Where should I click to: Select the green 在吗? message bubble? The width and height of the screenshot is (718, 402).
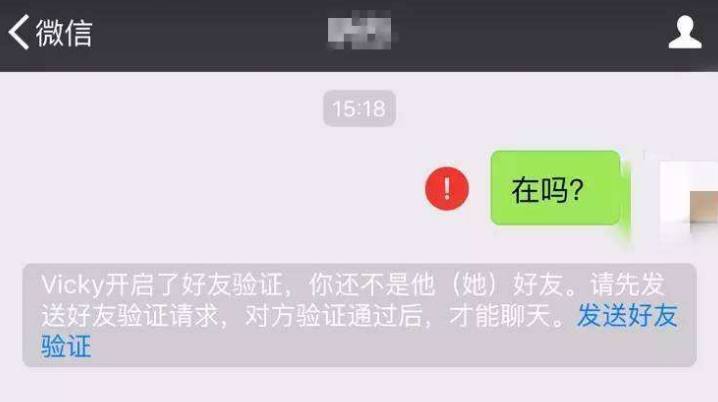point(555,188)
